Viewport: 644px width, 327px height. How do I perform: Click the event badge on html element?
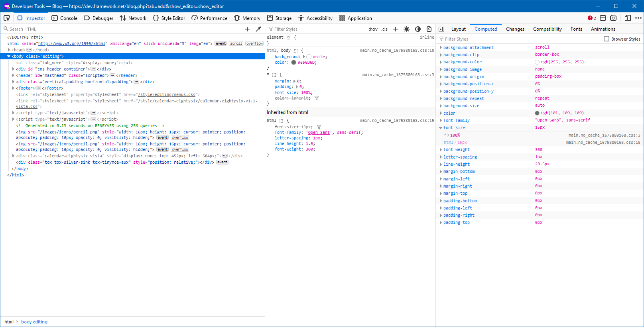tap(221, 43)
